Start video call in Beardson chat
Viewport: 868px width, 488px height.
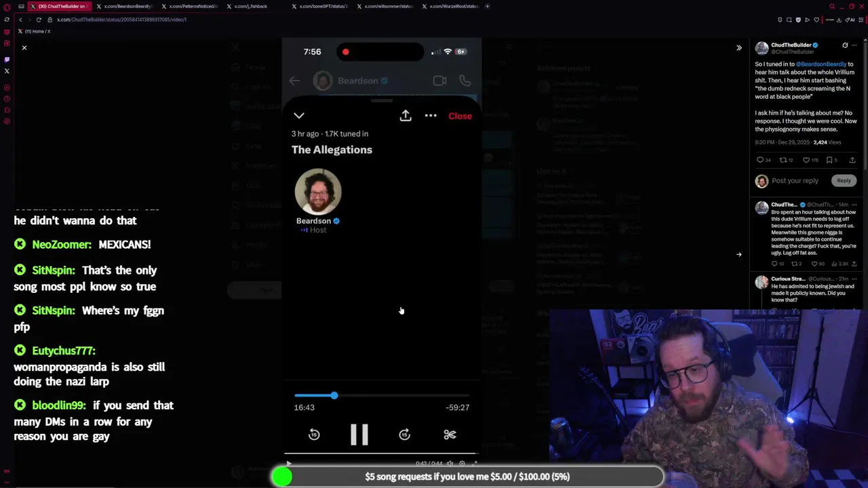[439, 81]
